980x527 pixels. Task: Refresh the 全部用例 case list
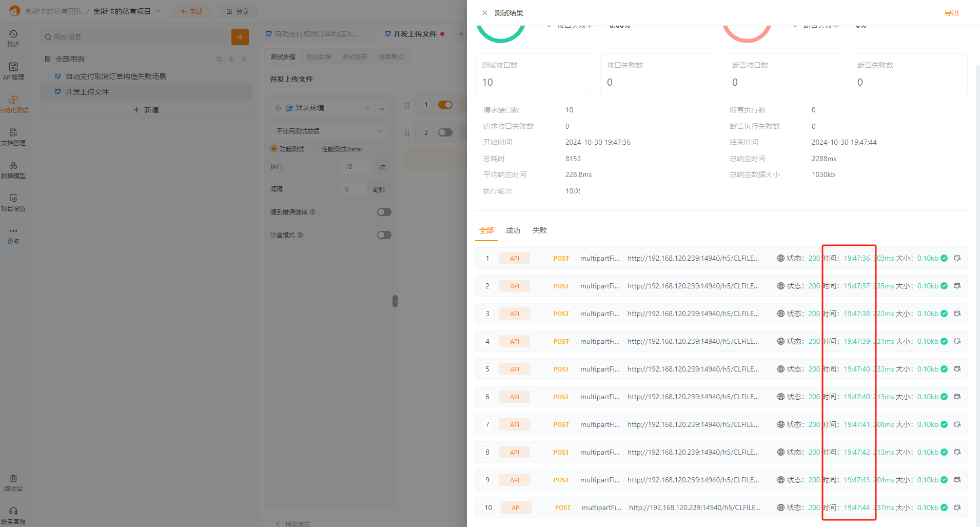pyautogui.click(x=219, y=59)
